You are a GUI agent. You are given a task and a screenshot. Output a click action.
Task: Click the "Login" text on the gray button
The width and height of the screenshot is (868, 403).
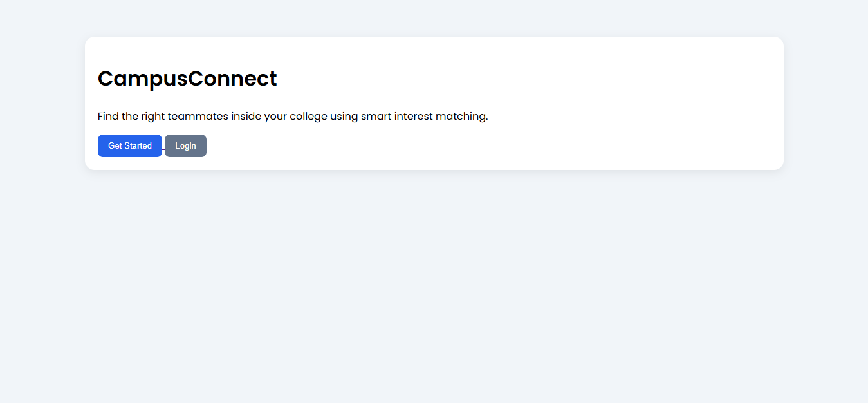coord(185,146)
